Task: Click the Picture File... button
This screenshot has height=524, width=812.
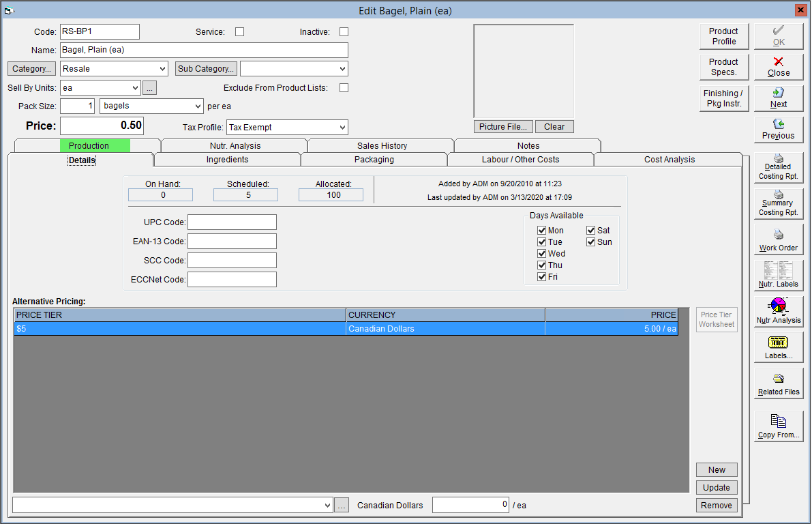Action: [x=503, y=127]
